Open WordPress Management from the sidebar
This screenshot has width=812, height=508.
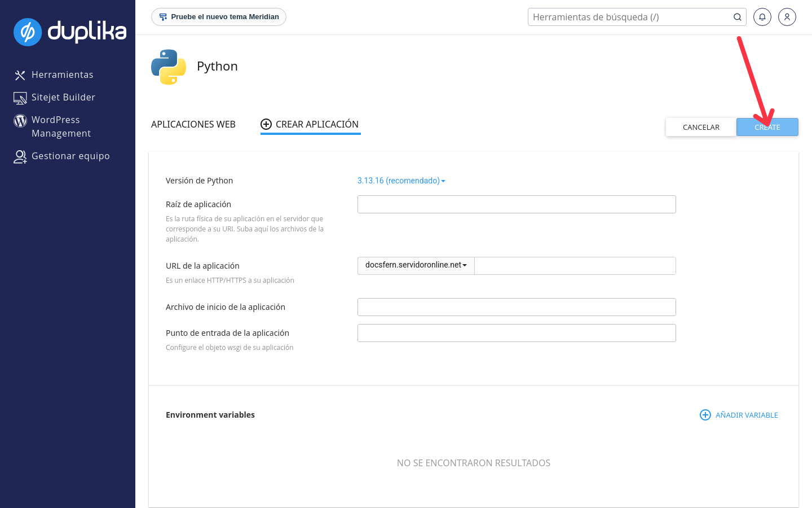[61, 126]
